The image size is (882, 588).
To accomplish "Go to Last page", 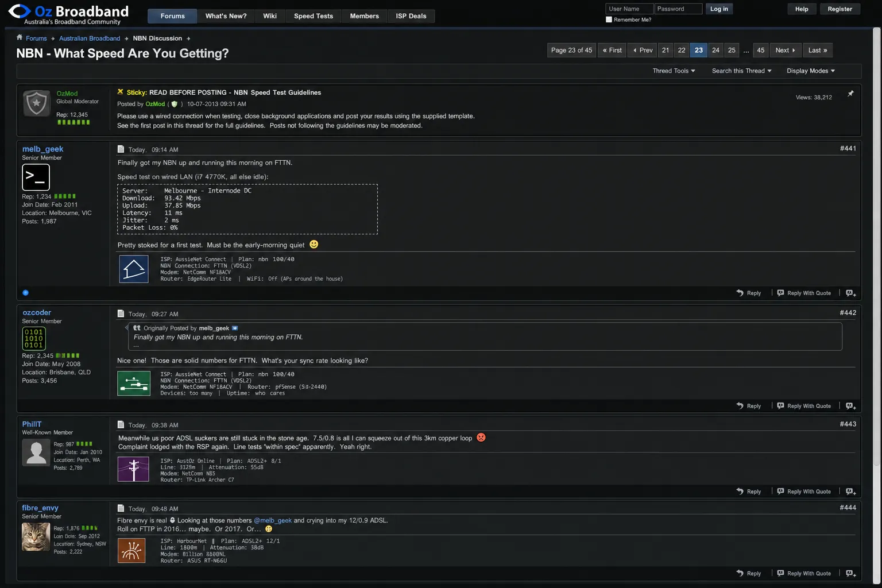I will [x=818, y=50].
